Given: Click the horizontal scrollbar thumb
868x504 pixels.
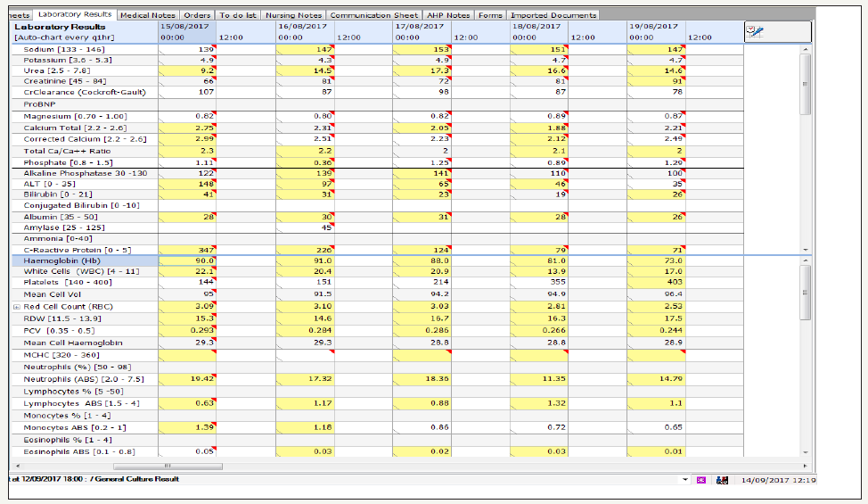Looking at the screenshot, I should [x=167, y=466].
